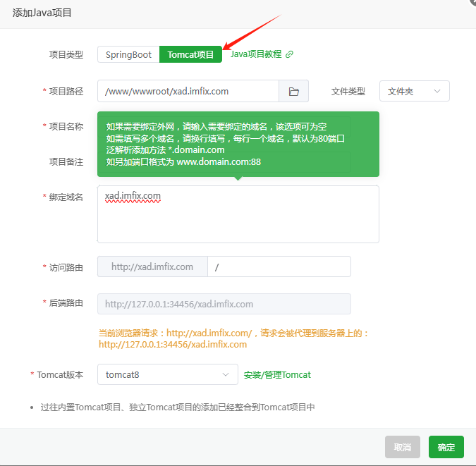Image resolution: width=476 pixels, height=466 pixels.
Task: Select the SpringBoot project type
Action: click(x=128, y=55)
